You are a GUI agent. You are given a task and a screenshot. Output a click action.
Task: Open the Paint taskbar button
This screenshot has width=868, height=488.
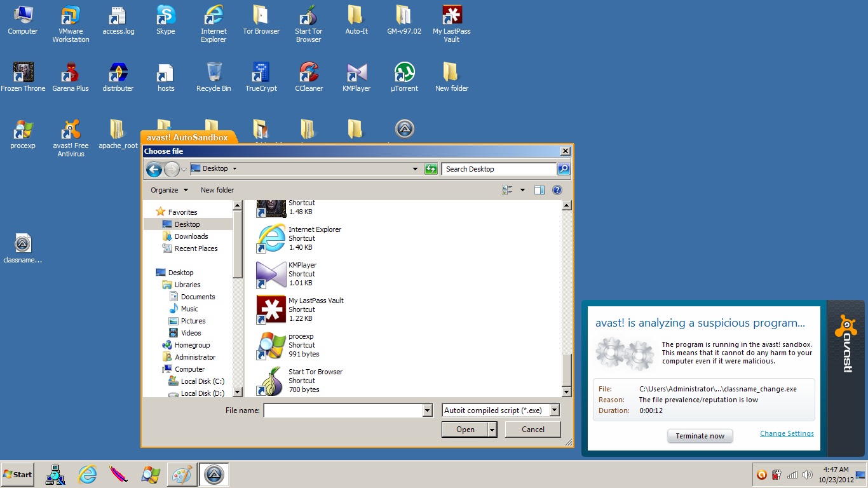[x=182, y=475]
